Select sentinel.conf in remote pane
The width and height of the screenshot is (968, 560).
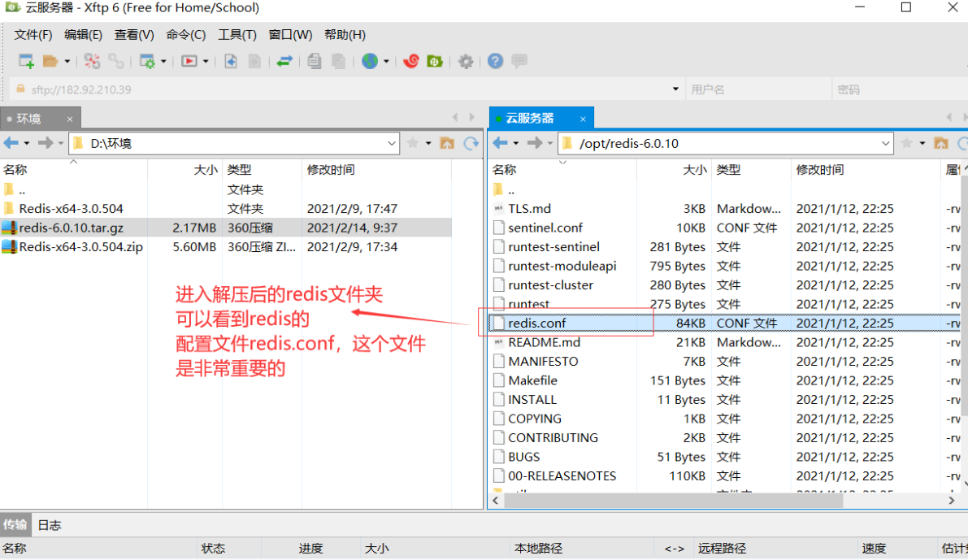[x=725, y=228]
